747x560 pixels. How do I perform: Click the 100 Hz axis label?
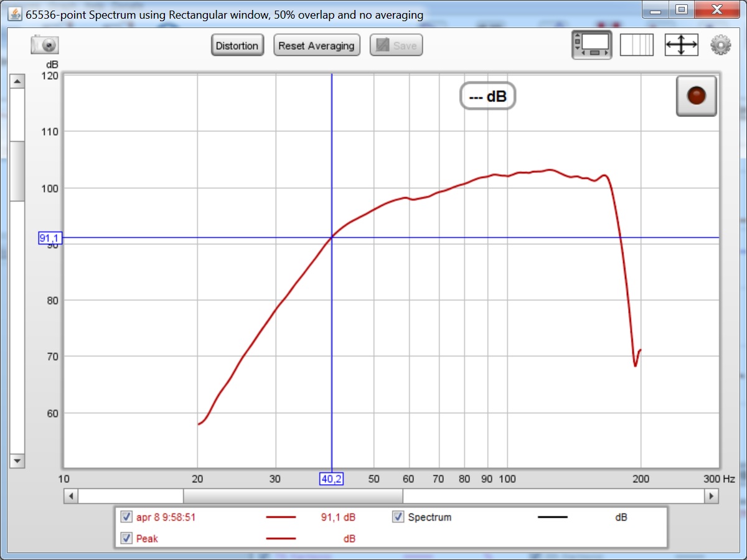507,478
